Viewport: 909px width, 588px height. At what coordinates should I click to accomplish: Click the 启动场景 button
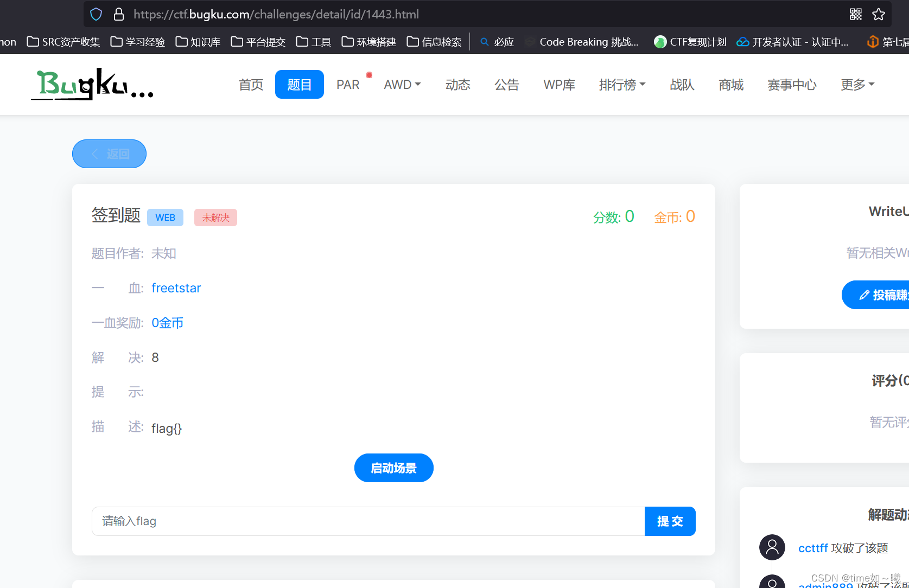pyautogui.click(x=394, y=468)
